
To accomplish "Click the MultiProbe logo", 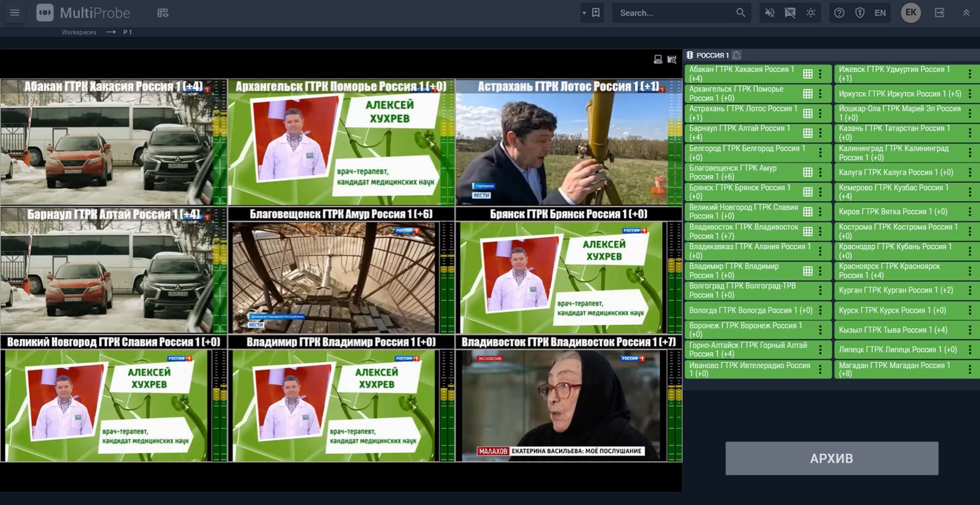I will [x=83, y=13].
